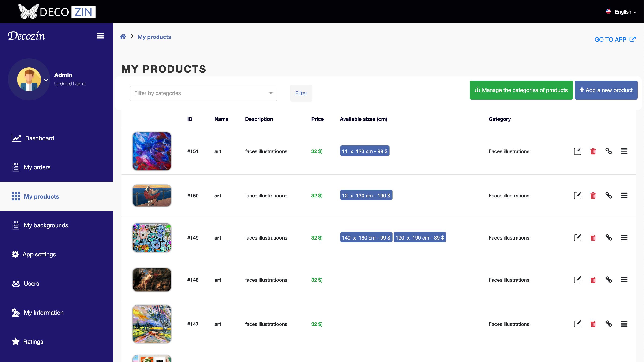The height and width of the screenshot is (362, 644).
Task: Click the Add a new product button
Action: (x=606, y=90)
